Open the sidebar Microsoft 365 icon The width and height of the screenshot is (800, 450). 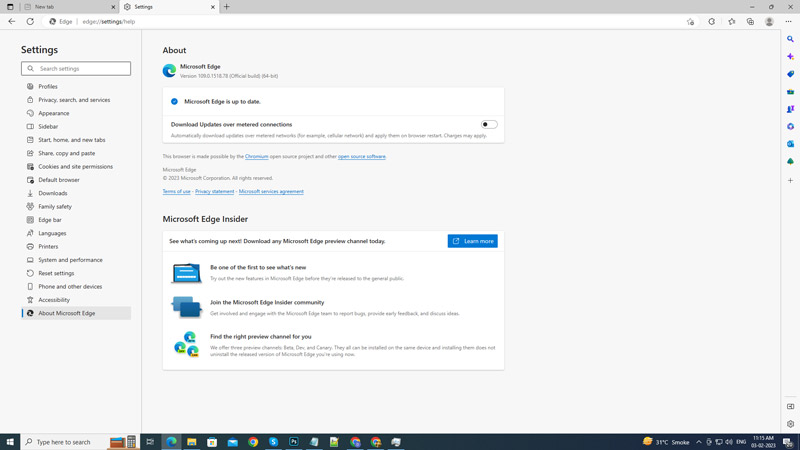pyautogui.click(x=790, y=126)
